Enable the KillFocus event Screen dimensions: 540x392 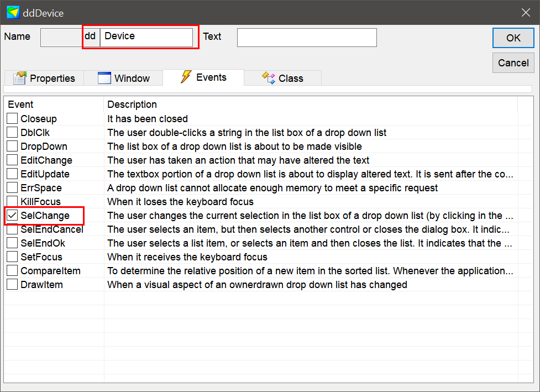point(12,201)
